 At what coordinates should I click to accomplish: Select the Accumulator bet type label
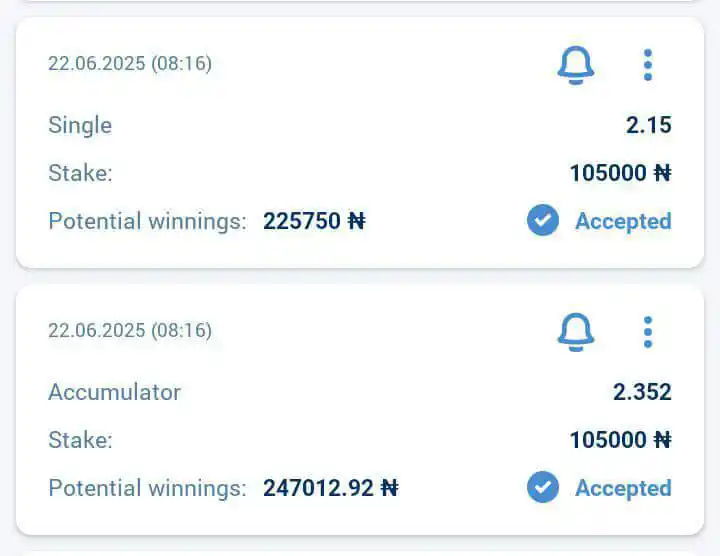[x=114, y=392]
